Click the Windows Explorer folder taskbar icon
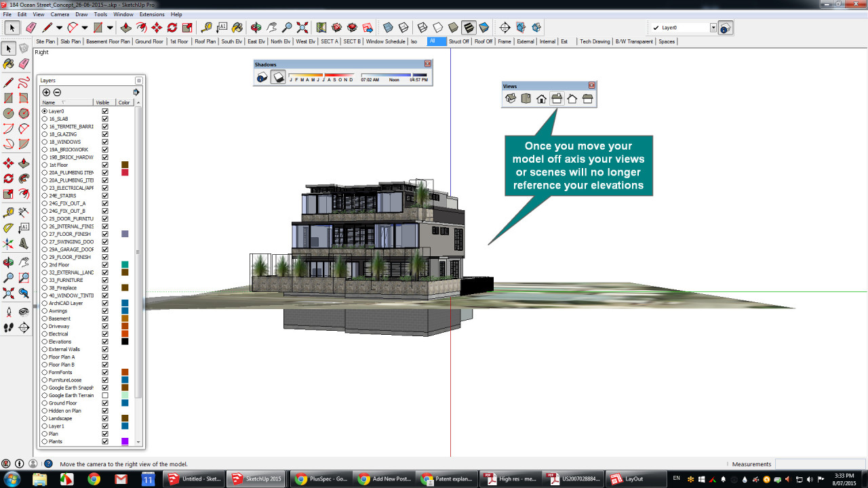 pyautogui.click(x=39, y=479)
